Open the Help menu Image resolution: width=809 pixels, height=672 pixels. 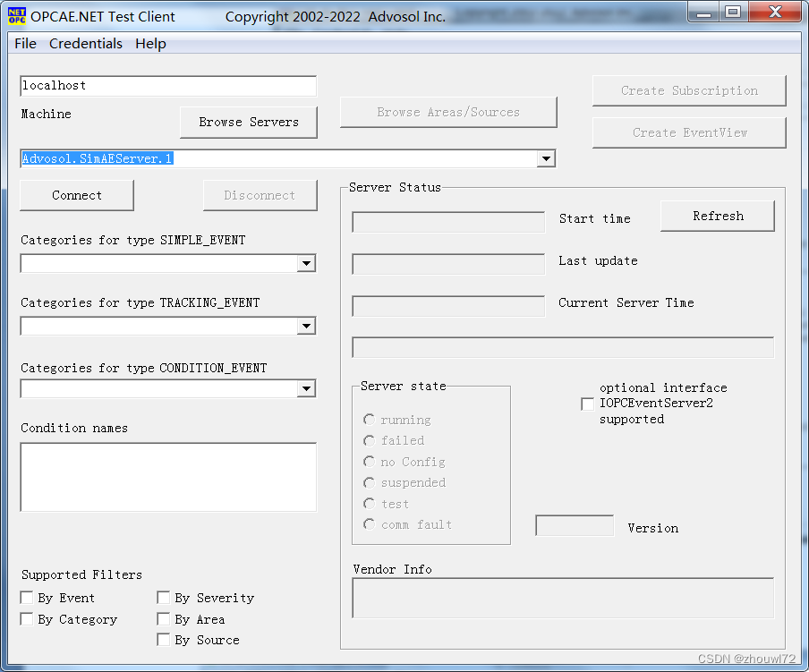click(150, 44)
